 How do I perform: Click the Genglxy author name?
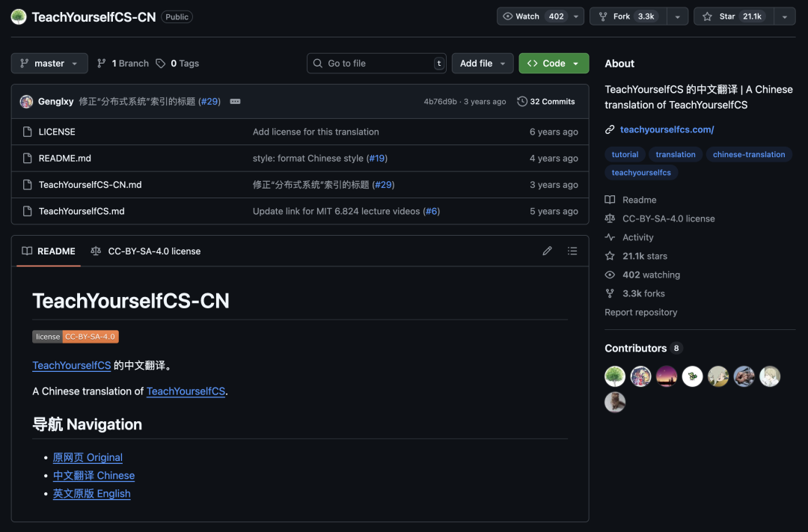55,102
